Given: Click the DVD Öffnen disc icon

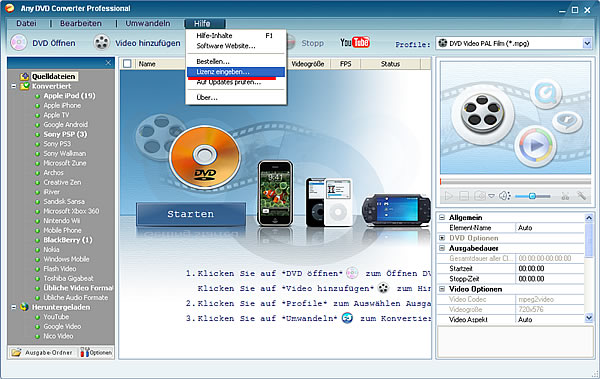Looking at the screenshot, I should tap(18, 43).
